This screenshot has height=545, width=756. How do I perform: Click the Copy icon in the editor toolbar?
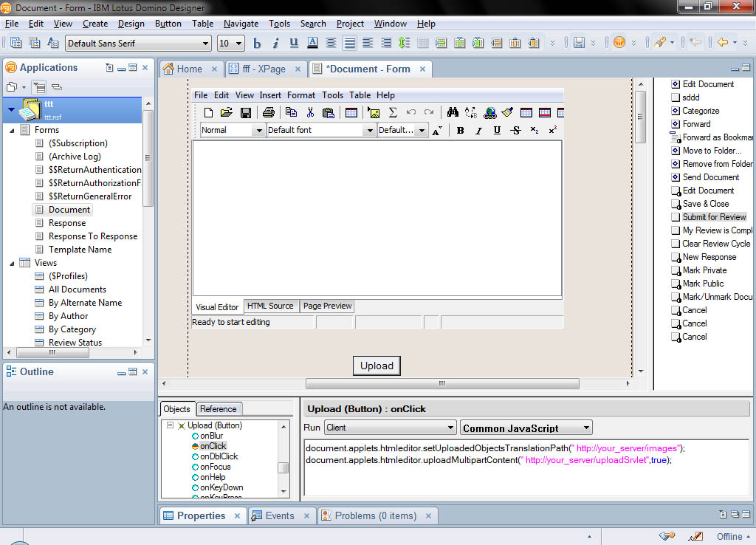click(x=291, y=112)
